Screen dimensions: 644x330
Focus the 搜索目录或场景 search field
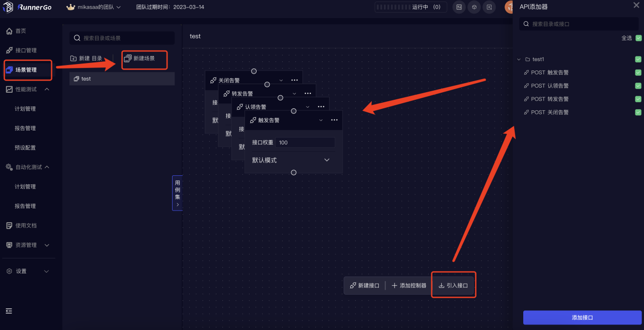tap(122, 38)
